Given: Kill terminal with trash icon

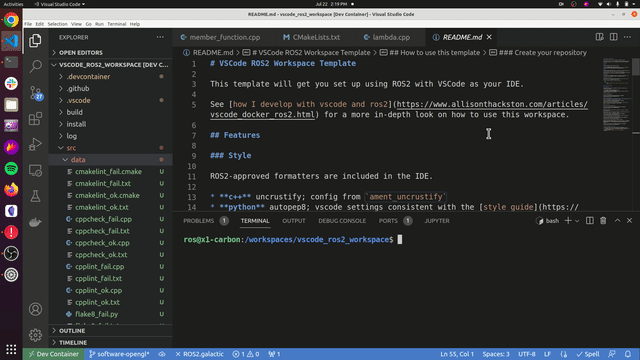Looking at the screenshot, I should coord(603,220).
